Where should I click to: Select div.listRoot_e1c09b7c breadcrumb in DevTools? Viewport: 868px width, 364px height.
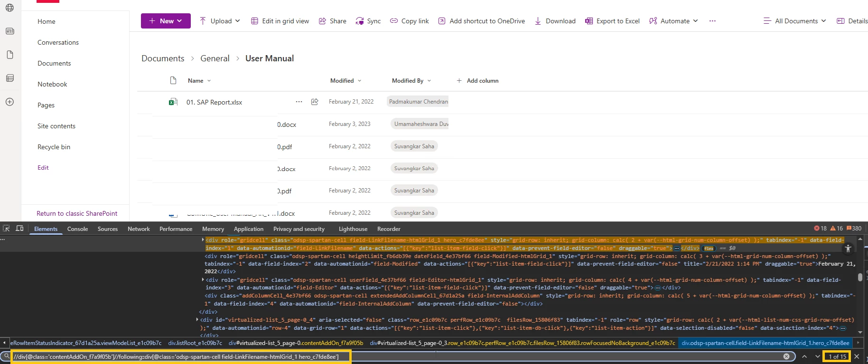(195, 343)
